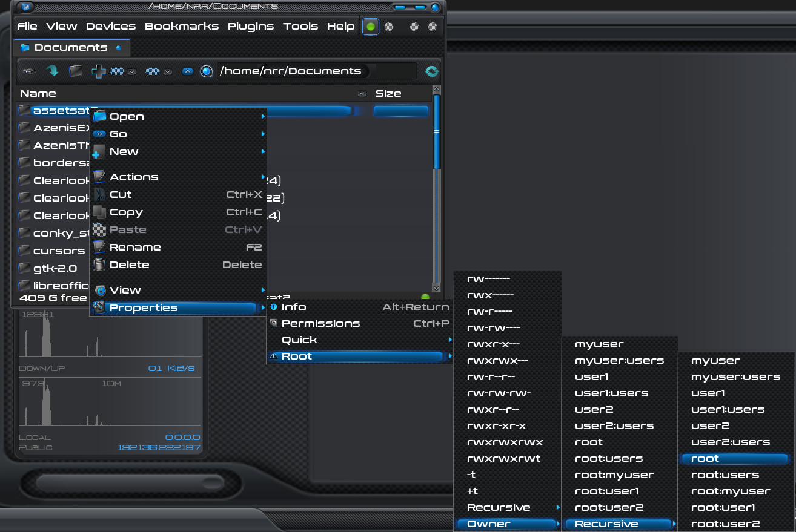The image size is (796, 532).
Task: Toggle the last panel dot in the menu bar
Action: coord(433,27)
